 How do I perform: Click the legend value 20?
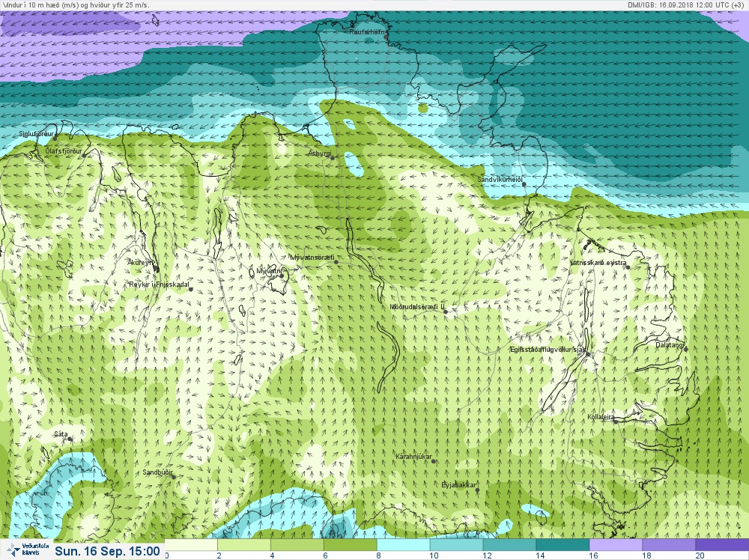click(x=700, y=556)
